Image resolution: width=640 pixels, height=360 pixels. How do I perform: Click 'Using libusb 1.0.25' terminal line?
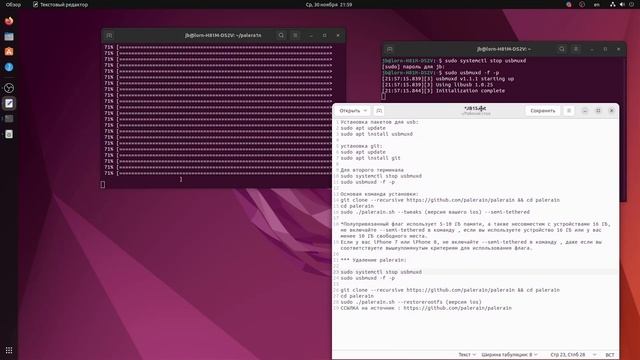pos(437,85)
